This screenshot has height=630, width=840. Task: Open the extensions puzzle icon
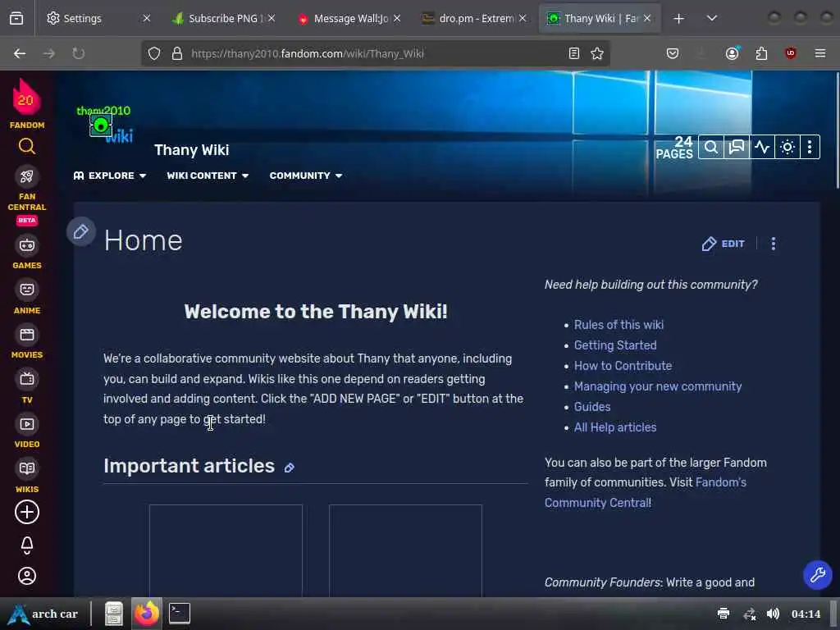tap(761, 53)
